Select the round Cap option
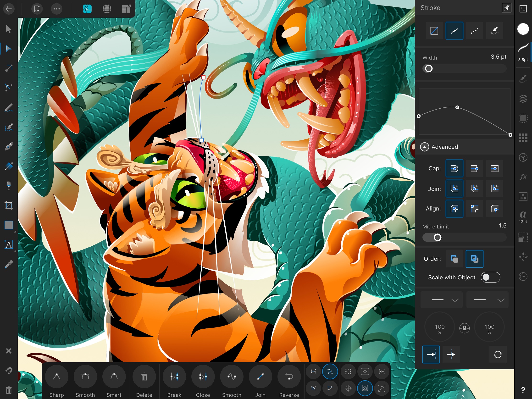 click(454, 169)
